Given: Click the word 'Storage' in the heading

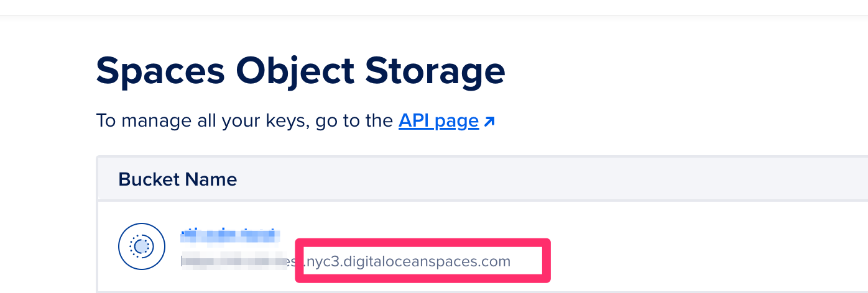Looking at the screenshot, I should click(435, 71).
